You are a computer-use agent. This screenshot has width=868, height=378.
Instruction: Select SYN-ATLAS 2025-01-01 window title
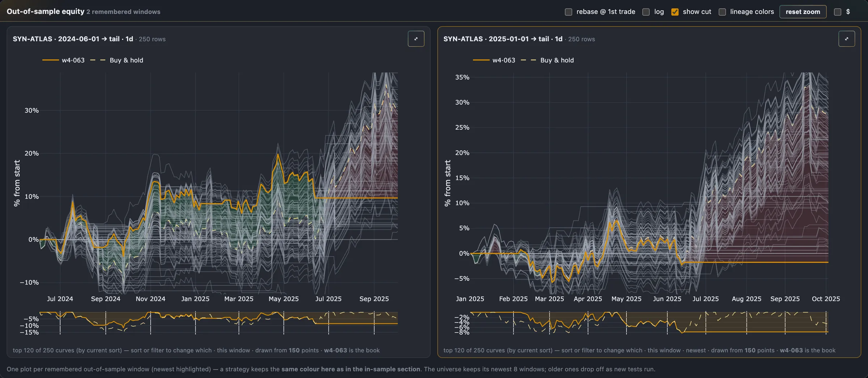503,39
